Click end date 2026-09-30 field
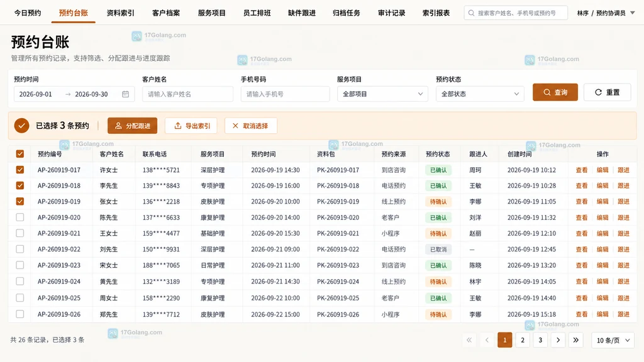 91,94
